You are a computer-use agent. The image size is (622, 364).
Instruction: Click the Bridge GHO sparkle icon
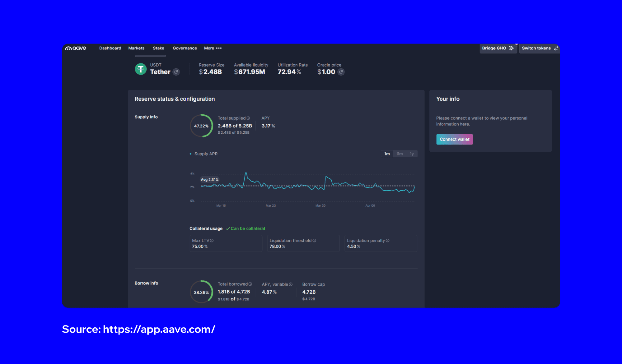pyautogui.click(x=512, y=48)
